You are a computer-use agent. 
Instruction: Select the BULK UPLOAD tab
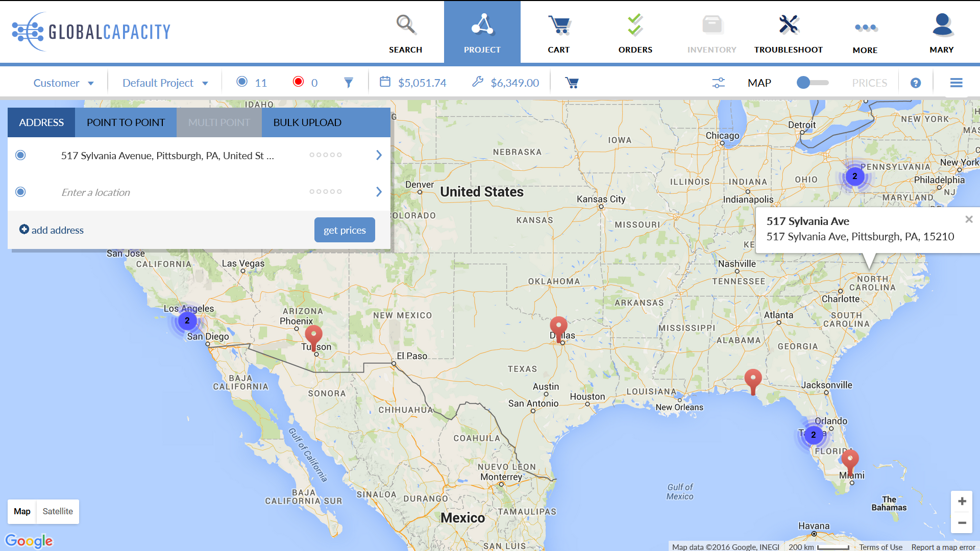[x=307, y=122]
